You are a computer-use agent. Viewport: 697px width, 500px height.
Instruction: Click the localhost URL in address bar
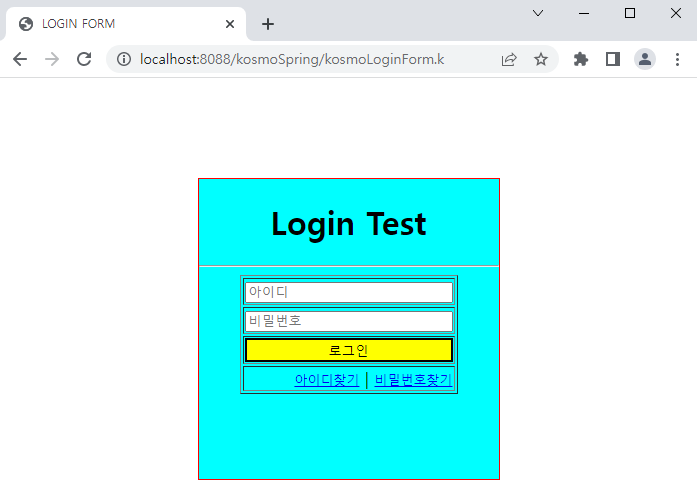[292, 59]
